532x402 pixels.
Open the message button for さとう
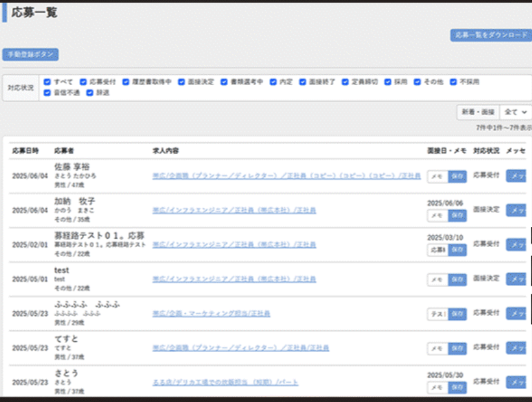point(516,382)
